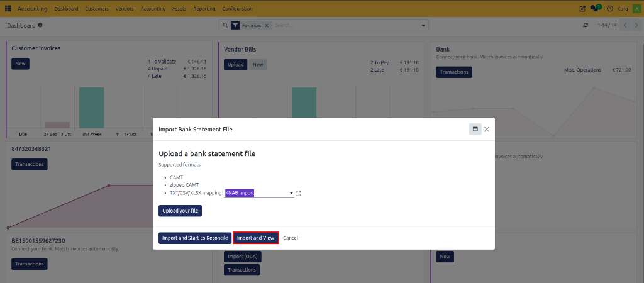Open the 847320348321 journal title
This screenshot has width=644, height=283.
click(31, 148)
